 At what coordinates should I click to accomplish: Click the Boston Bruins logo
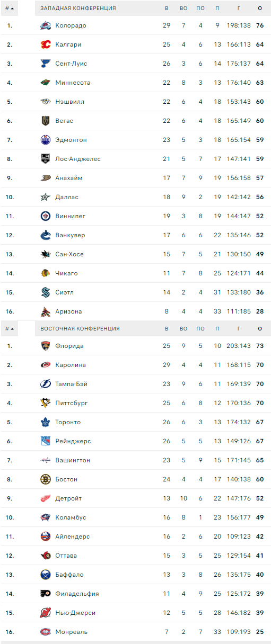coord(46,479)
